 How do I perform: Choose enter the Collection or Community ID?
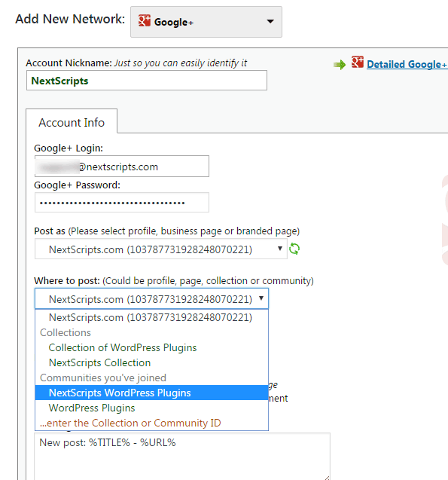151,423
